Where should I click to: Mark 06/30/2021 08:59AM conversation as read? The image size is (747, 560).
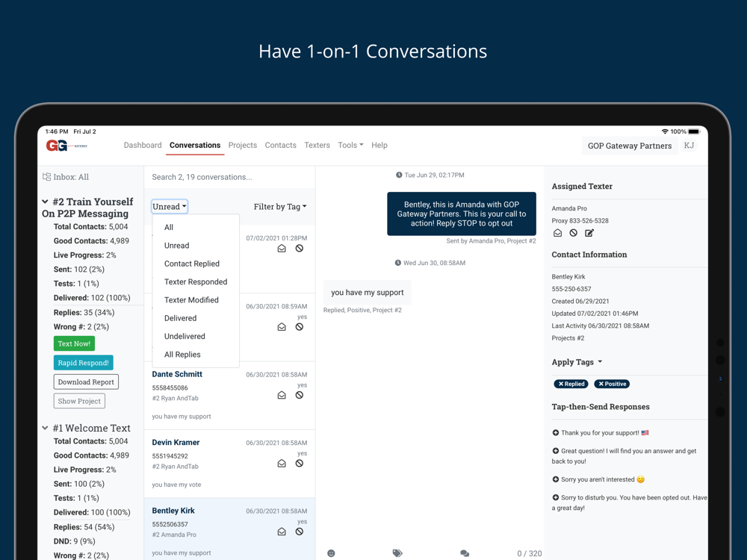(x=282, y=327)
